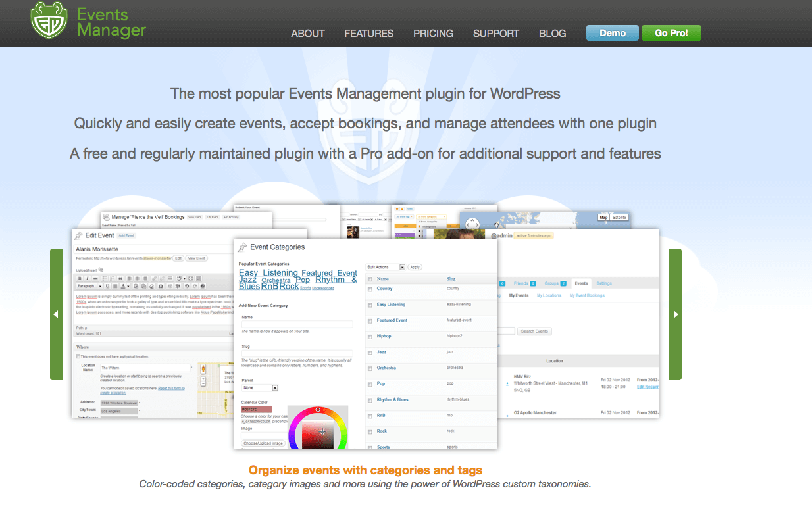
Task: Click the 'Edit Recurrence' link in events table
Action: (648, 387)
